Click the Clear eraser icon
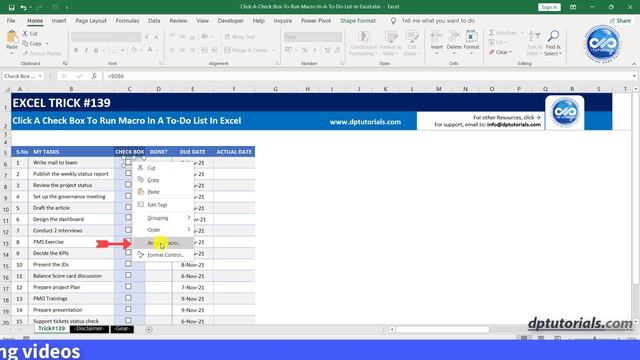The width and height of the screenshot is (640, 360). coord(492,52)
